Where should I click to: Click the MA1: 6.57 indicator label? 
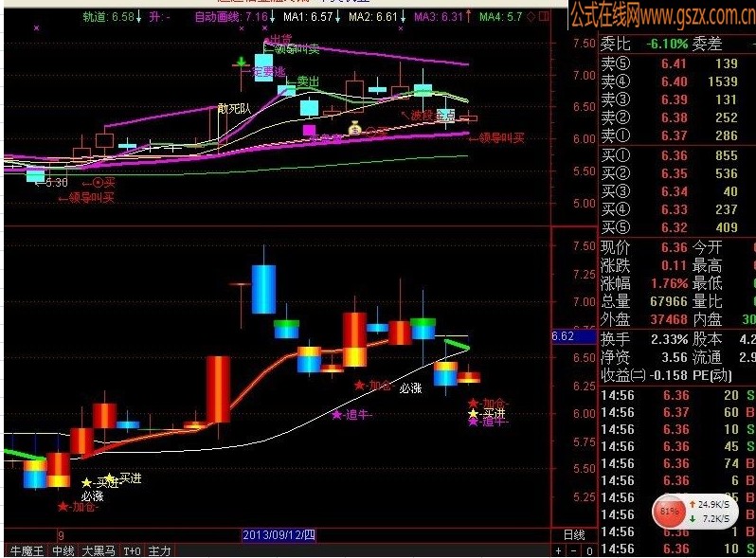(x=312, y=17)
